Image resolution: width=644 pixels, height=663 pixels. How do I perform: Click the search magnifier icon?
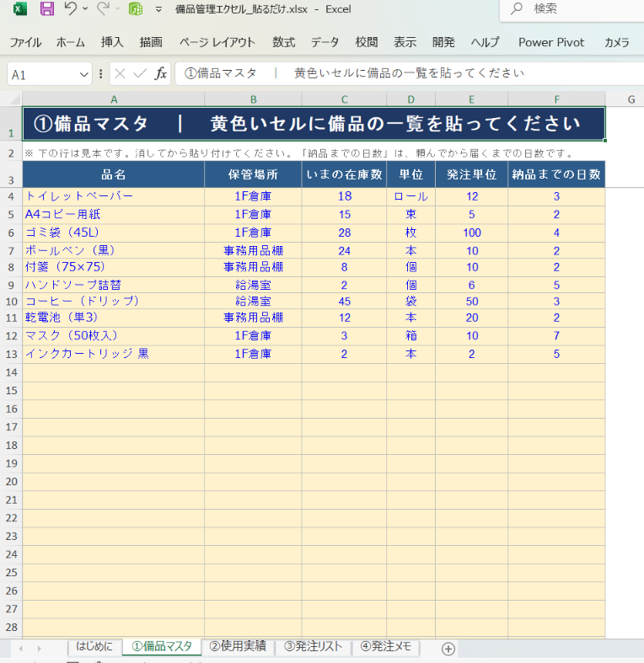[x=516, y=8]
